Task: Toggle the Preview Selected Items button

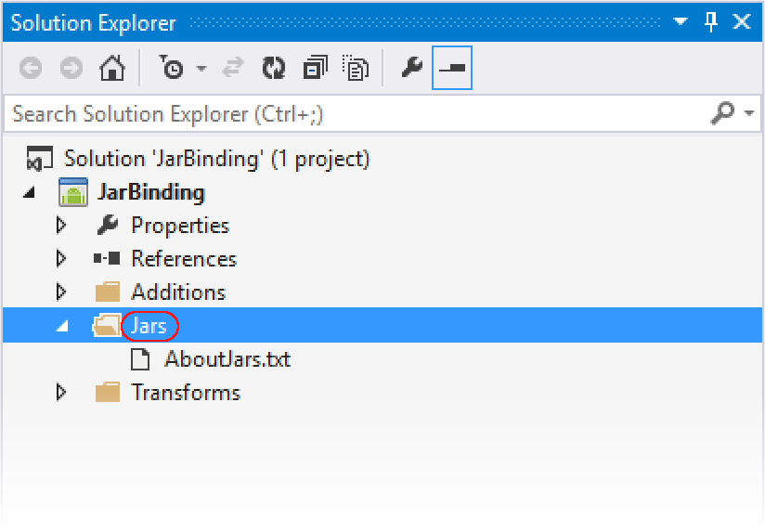Action: pyautogui.click(x=452, y=68)
